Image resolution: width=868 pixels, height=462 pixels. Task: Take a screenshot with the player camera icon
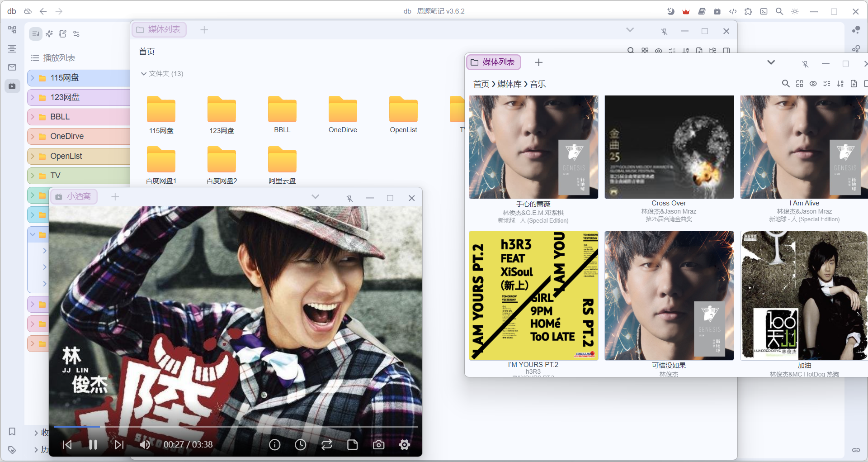[x=378, y=445]
